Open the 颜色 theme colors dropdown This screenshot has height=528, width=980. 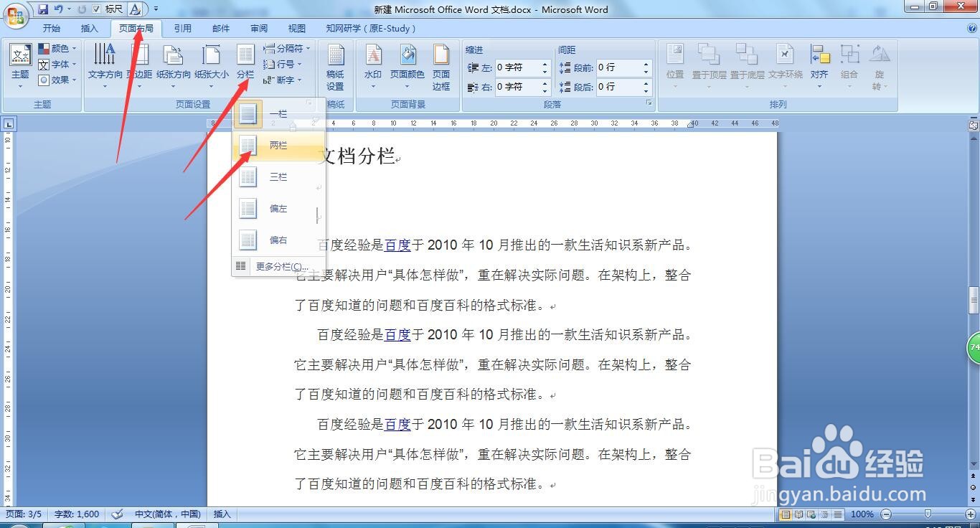57,48
